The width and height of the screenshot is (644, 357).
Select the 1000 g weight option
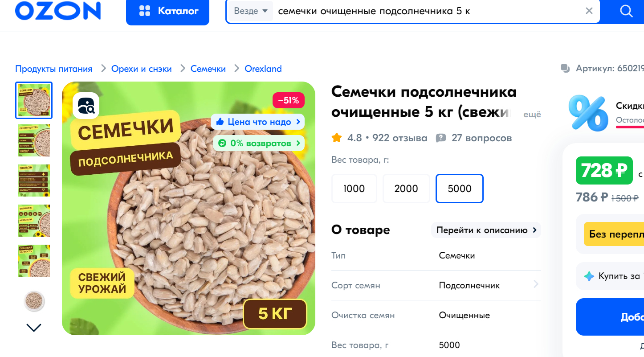(354, 189)
